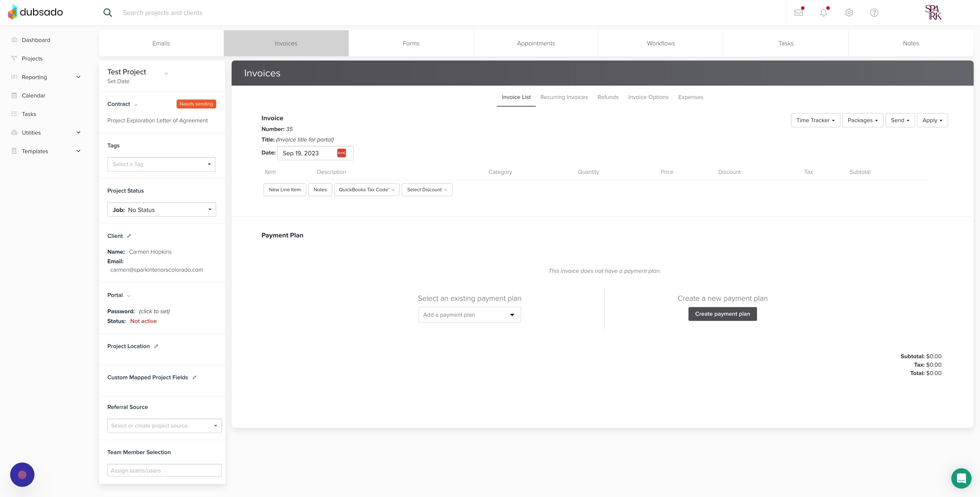The height and width of the screenshot is (497, 980).
Task: Open the notifications bell
Action: tap(824, 13)
